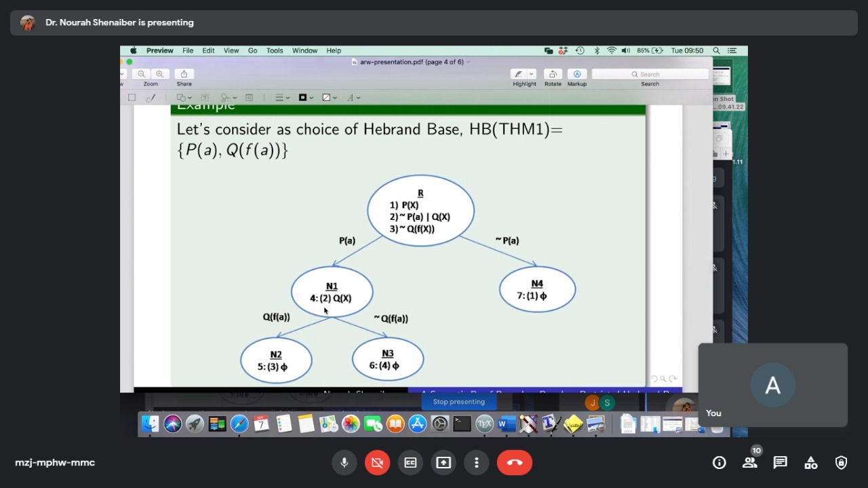Click the zoom in magnifier button
The width and height of the screenshot is (868, 488).
click(159, 74)
